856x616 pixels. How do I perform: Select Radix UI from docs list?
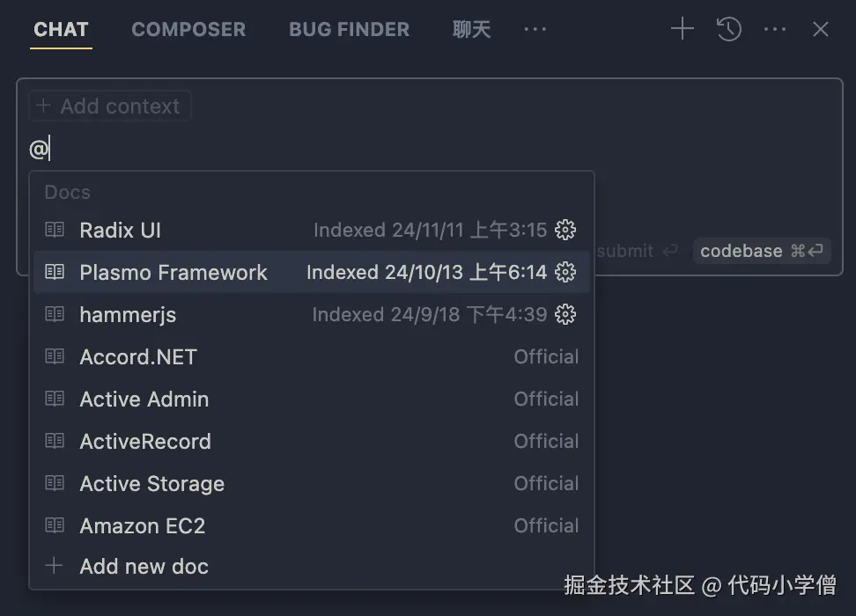[x=121, y=231]
